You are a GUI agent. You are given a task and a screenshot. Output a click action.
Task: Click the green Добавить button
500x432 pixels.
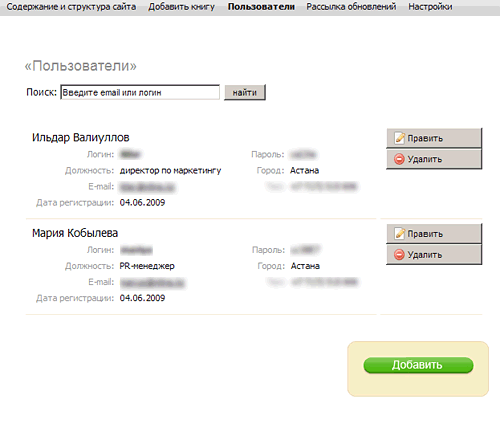click(x=418, y=365)
